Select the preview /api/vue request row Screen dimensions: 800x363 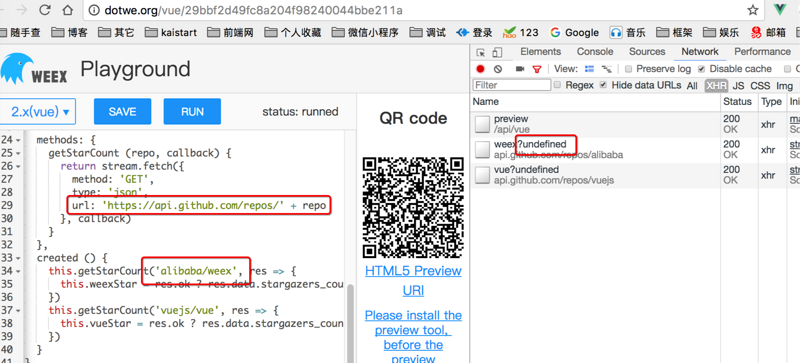click(x=635, y=124)
